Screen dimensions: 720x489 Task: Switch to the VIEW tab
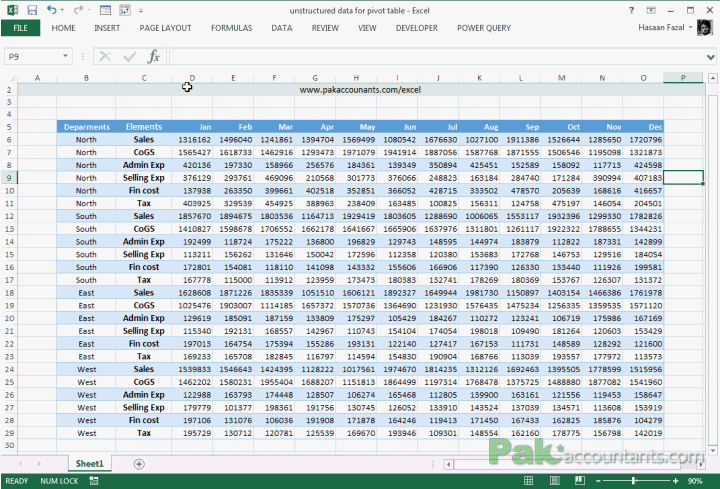click(x=367, y=28)
